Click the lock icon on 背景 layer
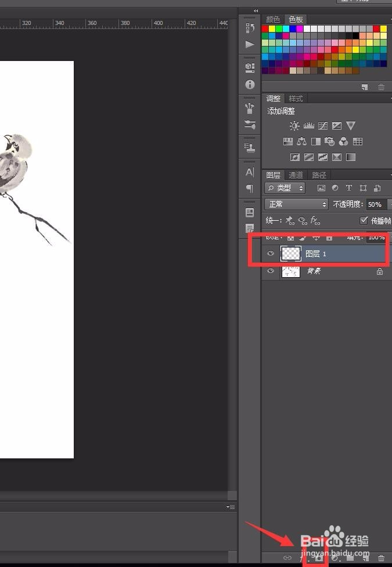Viewport: 392px width, 567px height. pyautogui.click(x=380, y=271)
